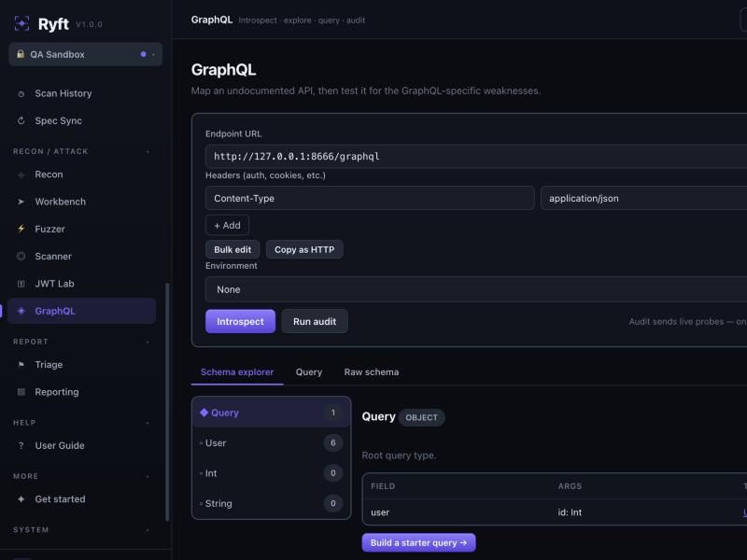Select the User type in schema list
Viewport: 747px width, 560px height.
pyautogui.click(x=271, y=442)
